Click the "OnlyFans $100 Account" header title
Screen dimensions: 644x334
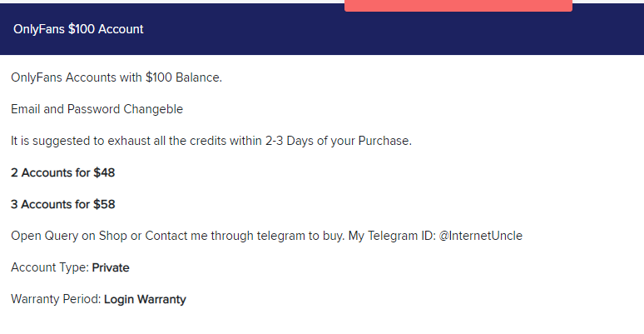78,29
